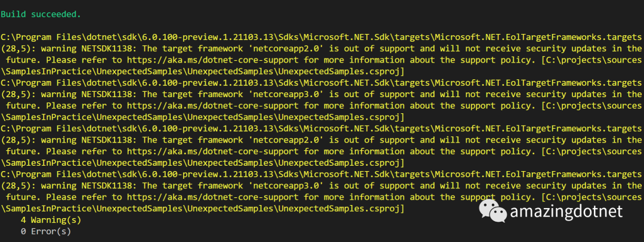
Task: Open EolTargetFrameworks.targets path in first warning
Action: click(321, 37)
